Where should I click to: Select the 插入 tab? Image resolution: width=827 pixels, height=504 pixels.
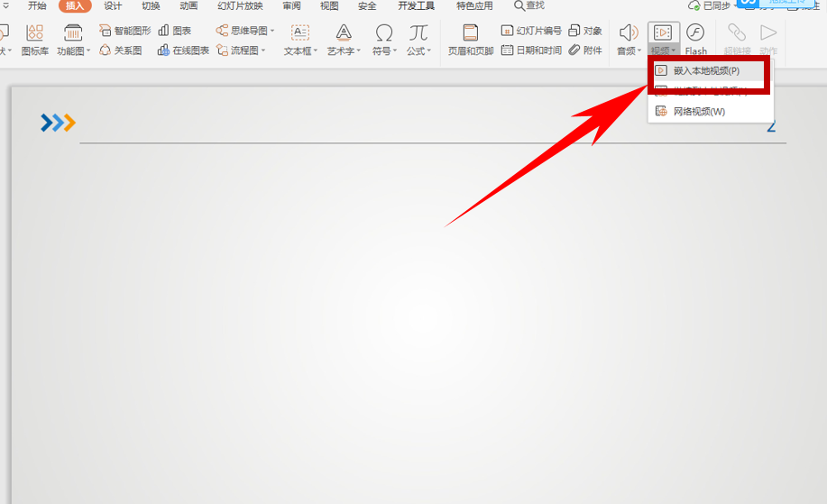pos(75,5)
